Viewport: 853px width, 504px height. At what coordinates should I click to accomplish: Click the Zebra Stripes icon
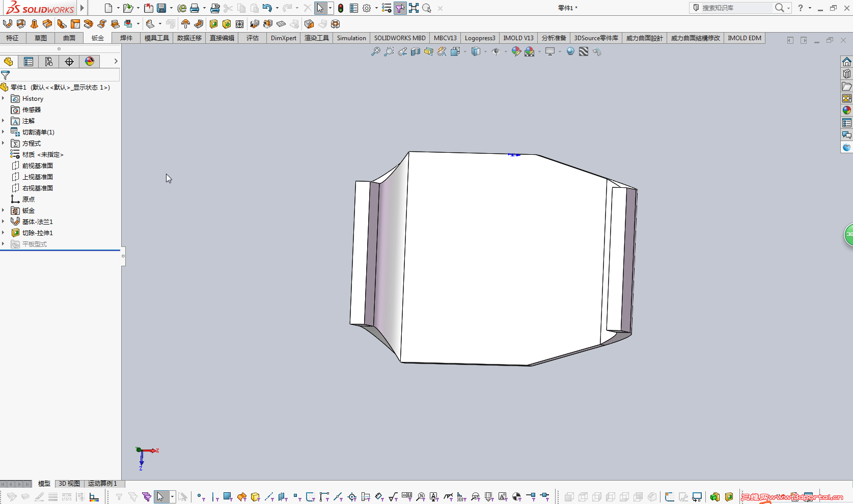[584, 51]
